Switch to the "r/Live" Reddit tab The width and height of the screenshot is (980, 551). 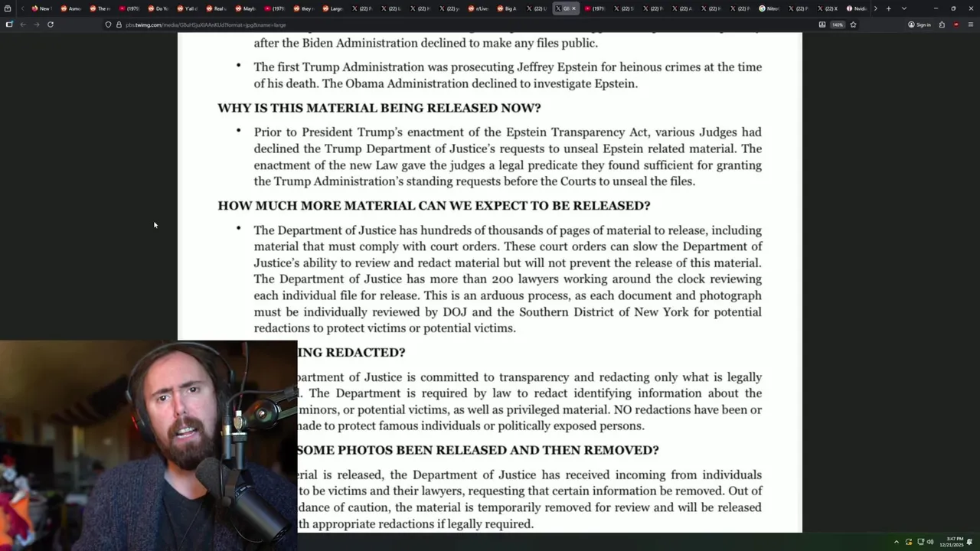(x=478, y=8)
